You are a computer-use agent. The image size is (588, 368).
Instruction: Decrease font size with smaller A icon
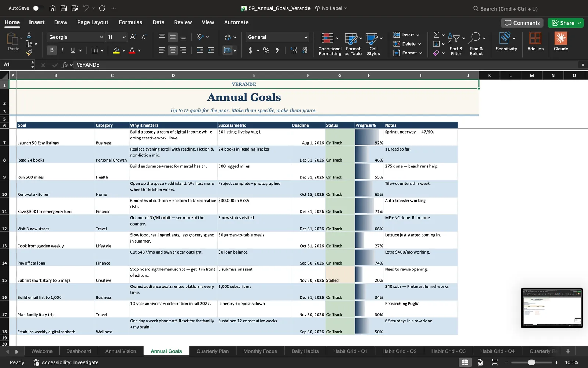(144, 37)
